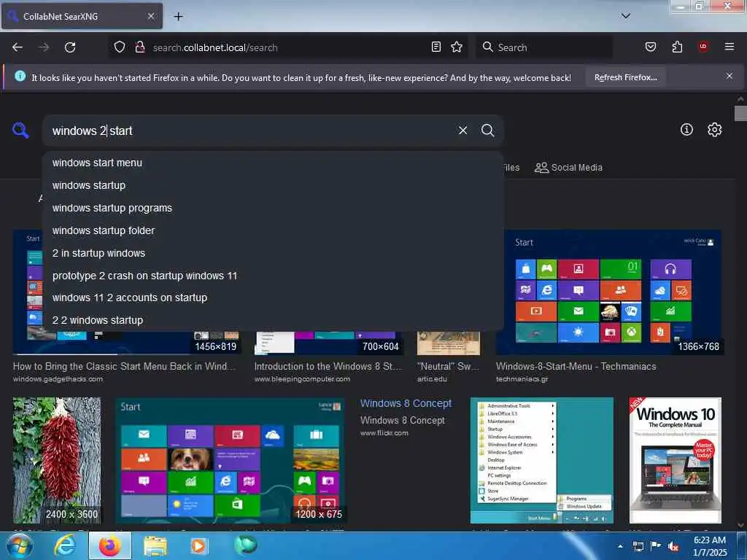Open the extensions puzzle icon
The width and height of the screenshot is (747, 560).
(677, 47)
